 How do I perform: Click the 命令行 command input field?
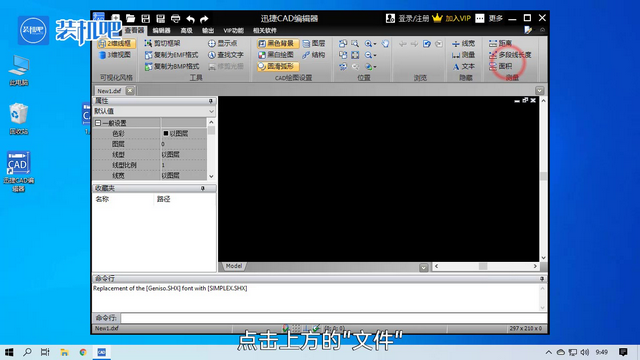tap(333, 318)
